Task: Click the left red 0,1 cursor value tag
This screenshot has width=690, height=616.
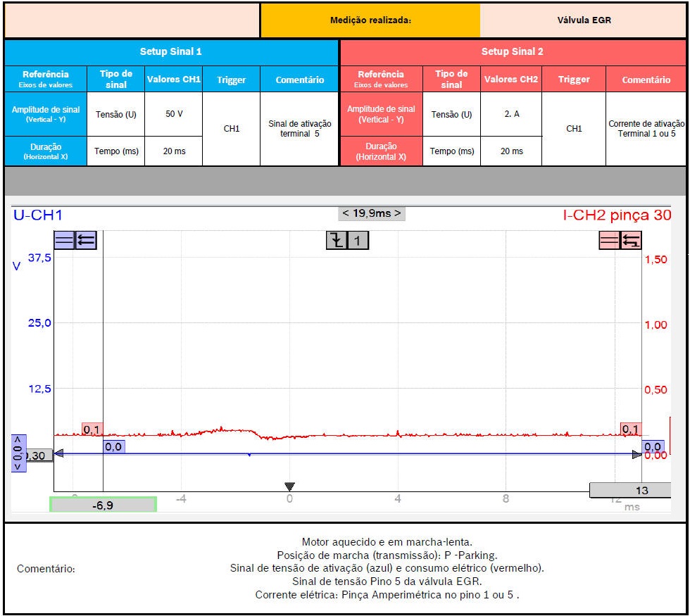Action: 92,429
